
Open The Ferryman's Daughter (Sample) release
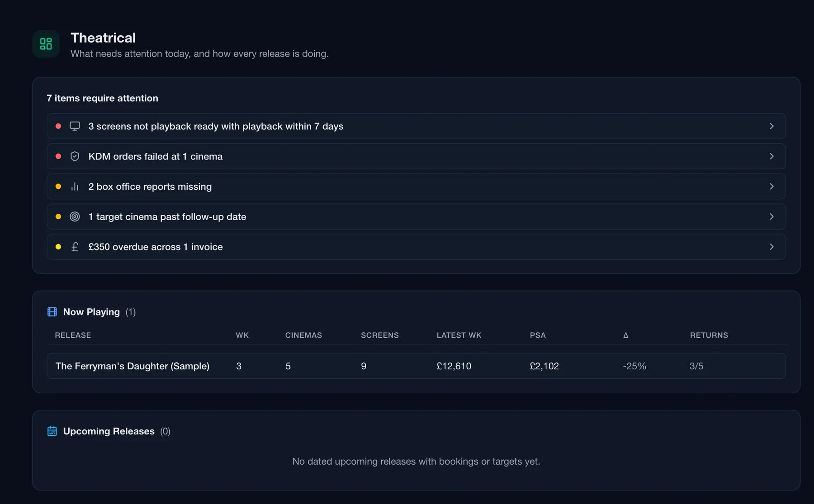(x=416, y=366)
